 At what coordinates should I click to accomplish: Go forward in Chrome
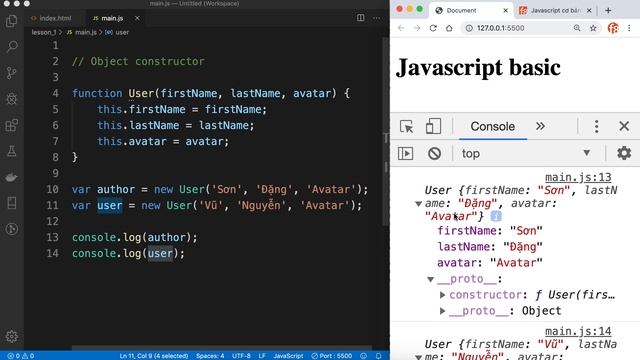pos(417,28)
